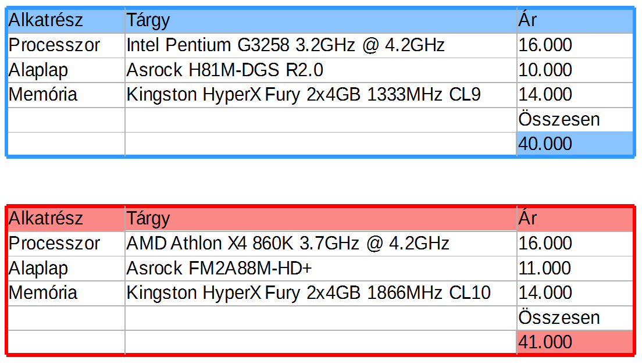
Task: Click Alaplap label beside Asrock FM2A88M-HD+
Action: click(38, 268)
